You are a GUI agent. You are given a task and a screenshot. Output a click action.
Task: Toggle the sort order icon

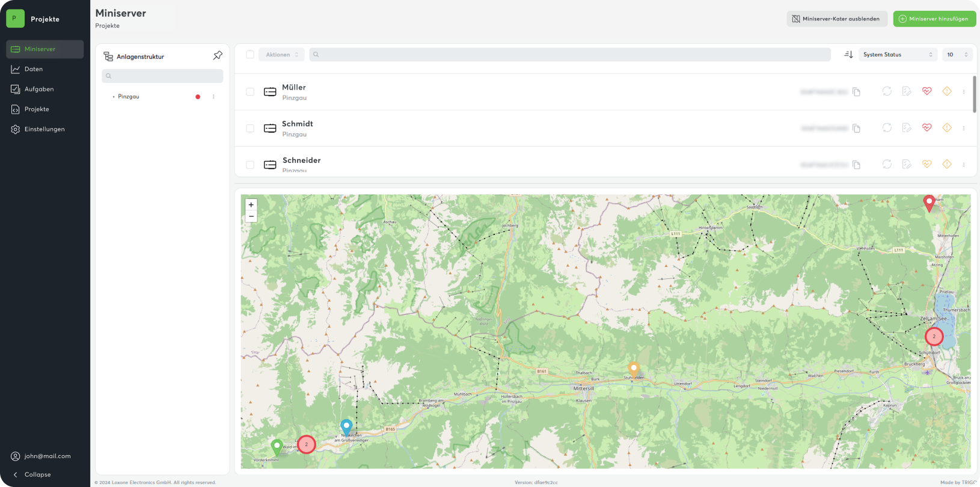(x=848, y=55)
